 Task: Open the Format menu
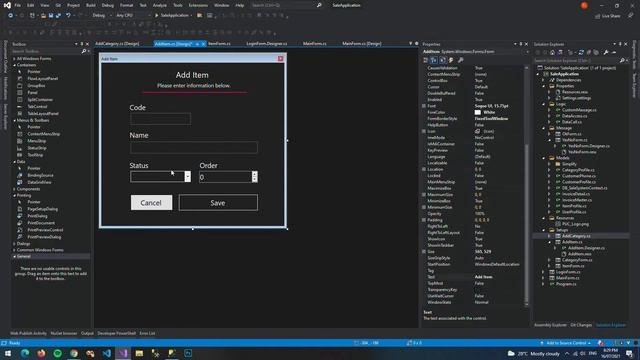pyautogui.click(x=127, y=5)
